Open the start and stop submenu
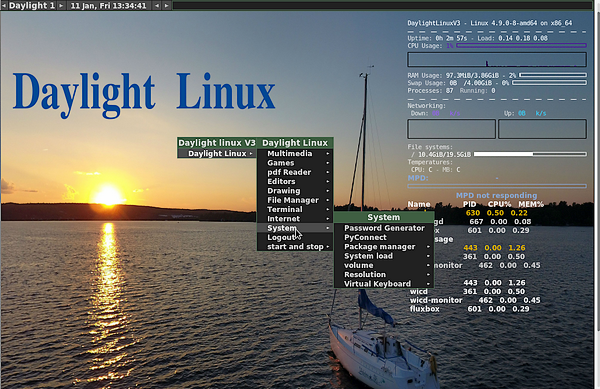Screen dimensions: 600x389 click(295, 247)
